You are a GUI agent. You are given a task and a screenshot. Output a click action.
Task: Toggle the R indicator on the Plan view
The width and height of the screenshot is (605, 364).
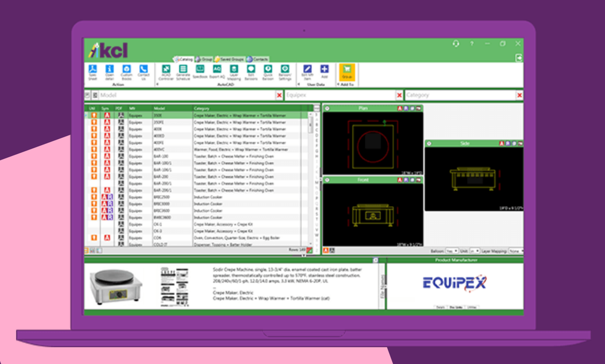pyautogui.click(x=406, y=108)
